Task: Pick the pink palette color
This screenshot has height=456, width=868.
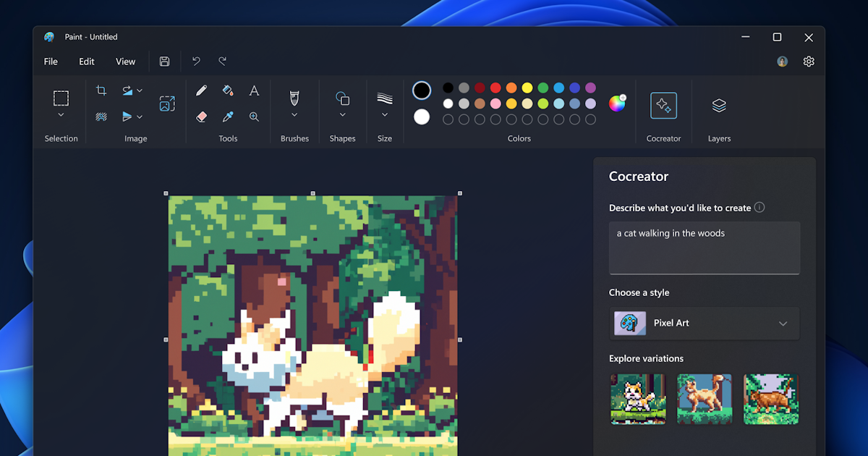Action: [x=495, y=104]
